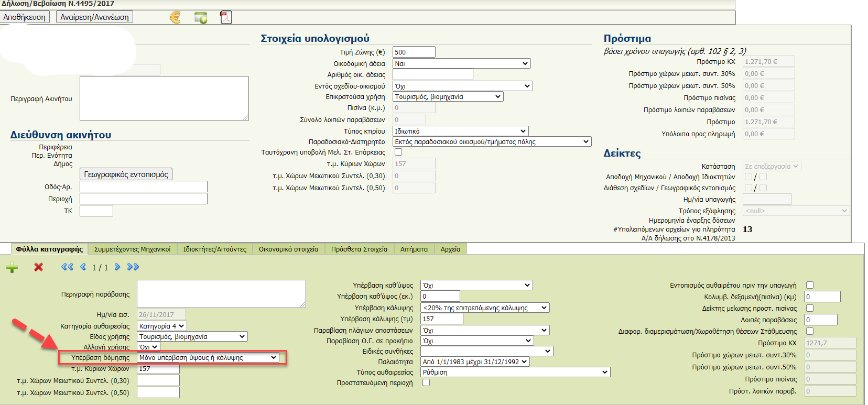Image resolution: width=868 pixels, height=405 pixels.
Task: Check Εντοπισμός αυθαιρέτου πριν την υπαγωγή
Action: pyautogui.click(x=810, y=285)
